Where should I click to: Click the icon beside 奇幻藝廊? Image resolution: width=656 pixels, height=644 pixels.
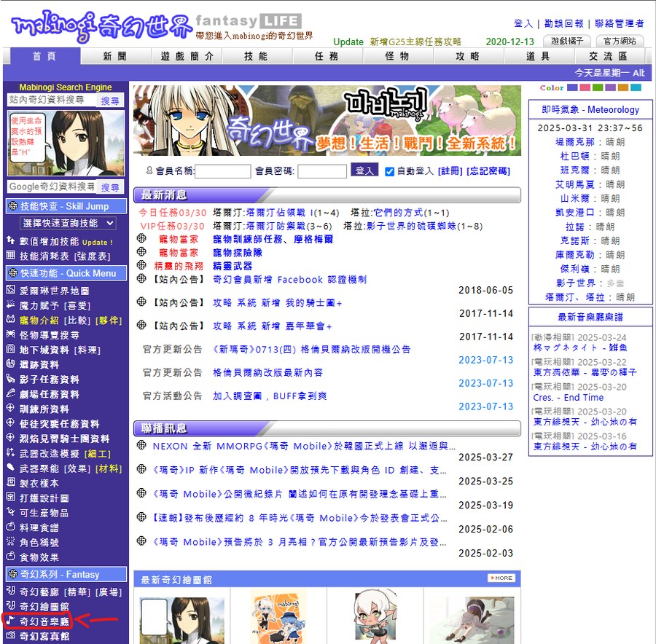(x=10, y=591)
